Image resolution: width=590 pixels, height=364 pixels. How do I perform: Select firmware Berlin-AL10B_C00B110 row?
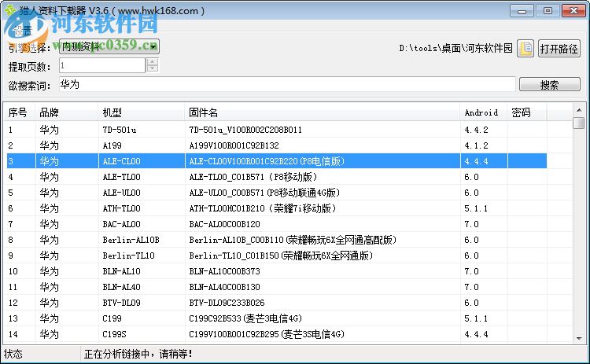[277, 240]
